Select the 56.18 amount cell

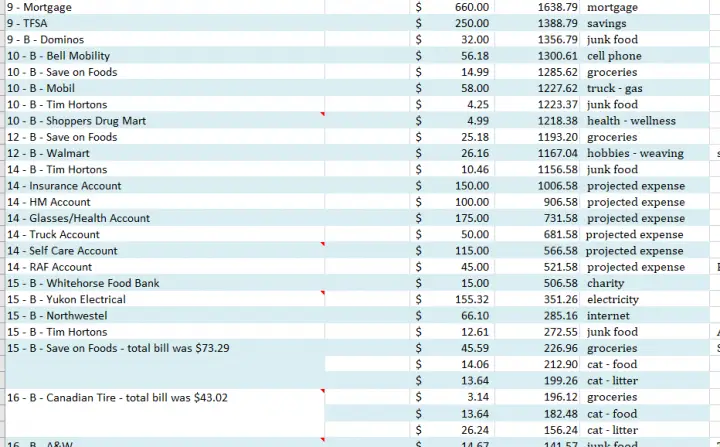tap(452, 56)
